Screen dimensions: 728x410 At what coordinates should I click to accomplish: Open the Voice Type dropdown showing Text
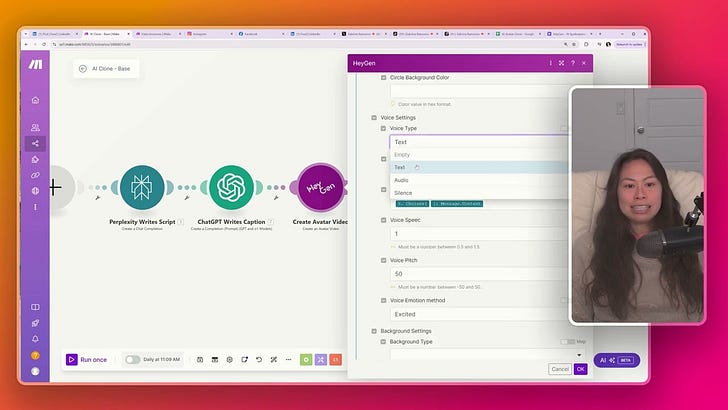coord(479,142)
